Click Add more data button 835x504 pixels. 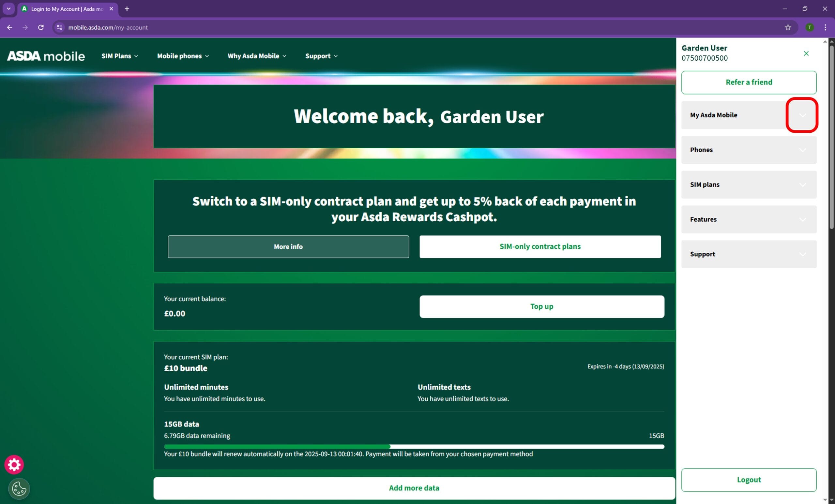(414, 488)
